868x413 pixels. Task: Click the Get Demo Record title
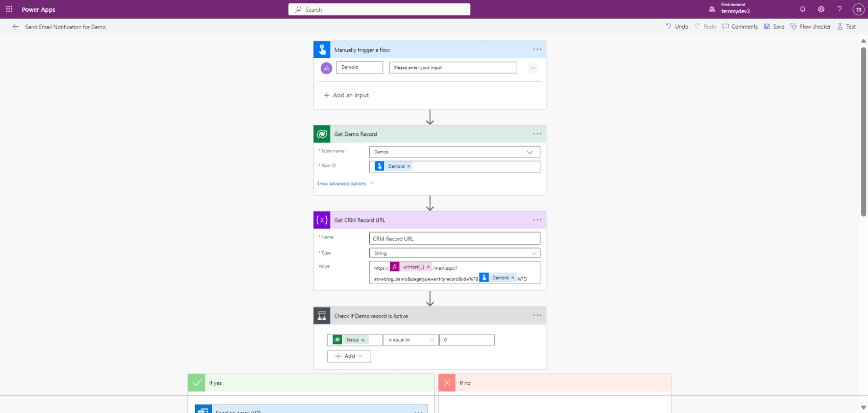click(x=355, y=134)
